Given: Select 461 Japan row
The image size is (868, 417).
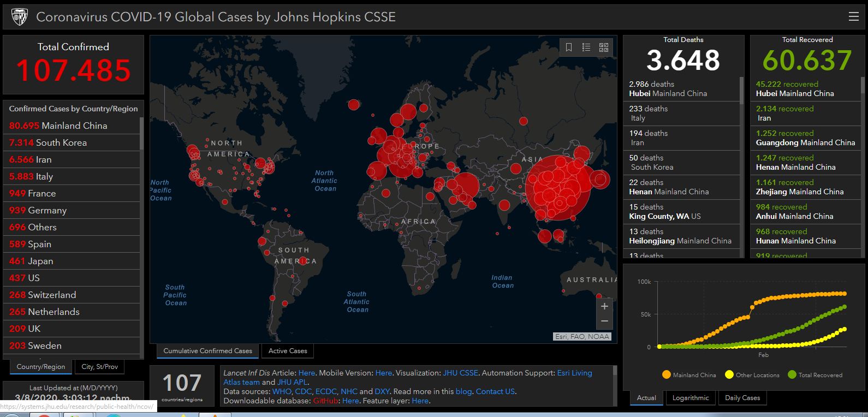Looking at the screenshot, I should pos(72,261).
